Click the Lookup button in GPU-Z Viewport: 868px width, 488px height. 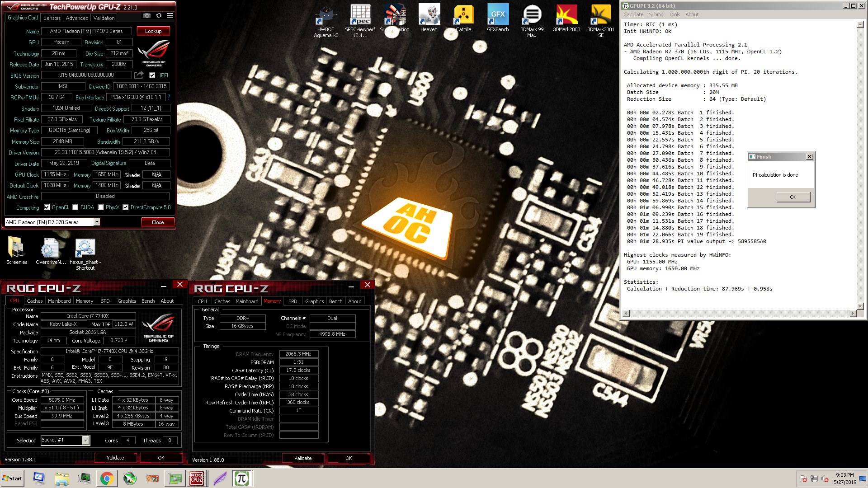pyautogui.click(x=153, y=31)
